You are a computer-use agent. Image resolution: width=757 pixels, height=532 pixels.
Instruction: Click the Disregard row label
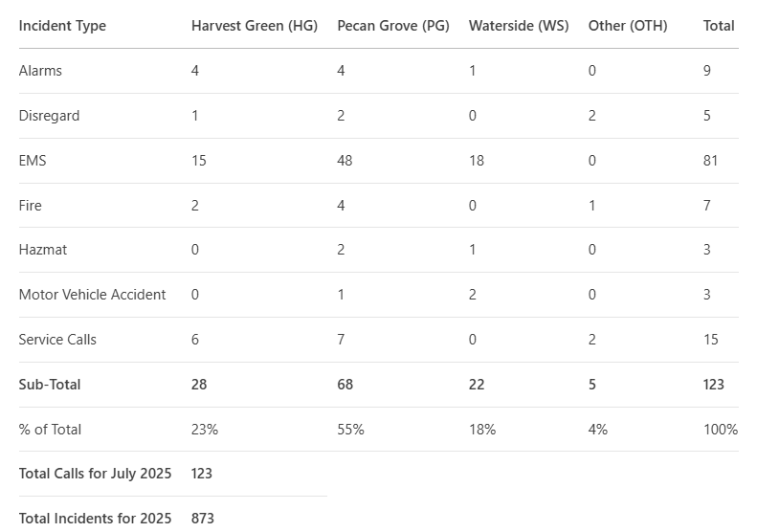(x=49, y=116)
